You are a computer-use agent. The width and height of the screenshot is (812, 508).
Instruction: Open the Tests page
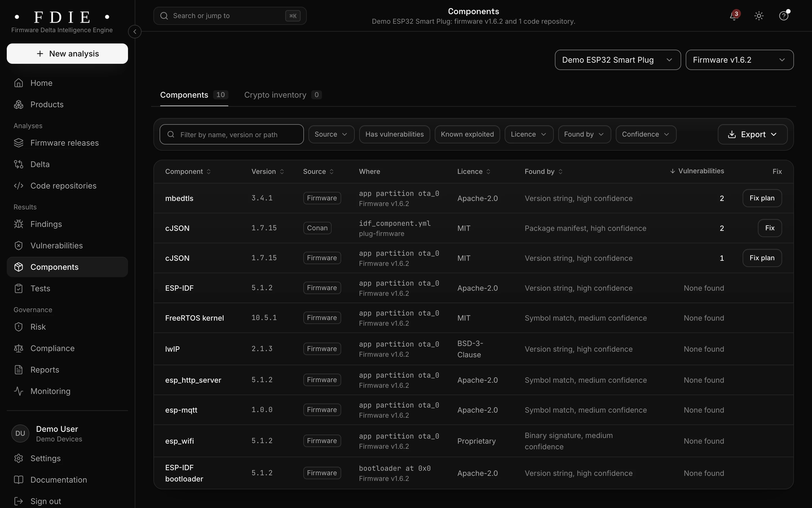click(x=67, y=289)
